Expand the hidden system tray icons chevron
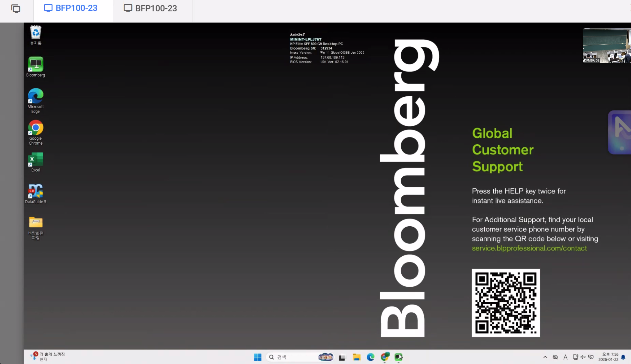 [545, 357]
